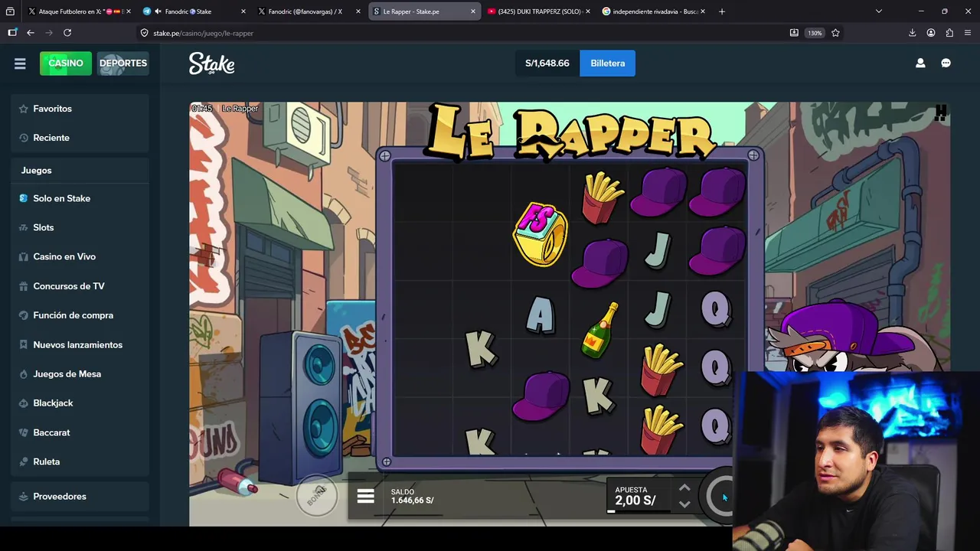
Task: Click the Blackjack cards icon
Action: pyautogui.click(x=23, y=403)
